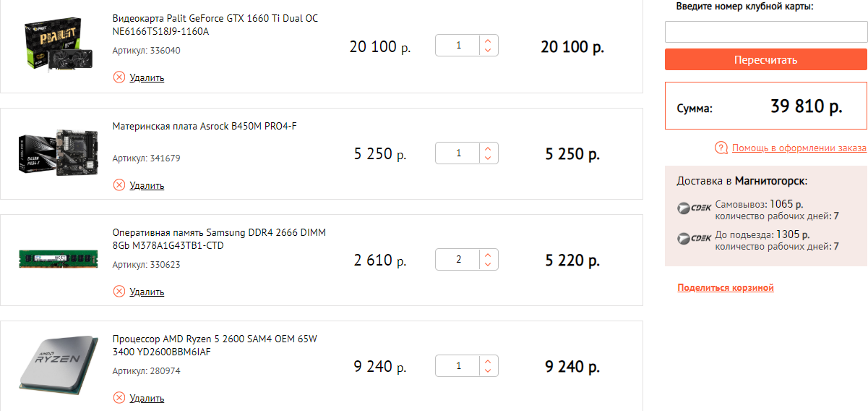Click the Samsung memory quantity field
Image resolution: width=868 pixels, height=411 pixels.
(458, 260)
